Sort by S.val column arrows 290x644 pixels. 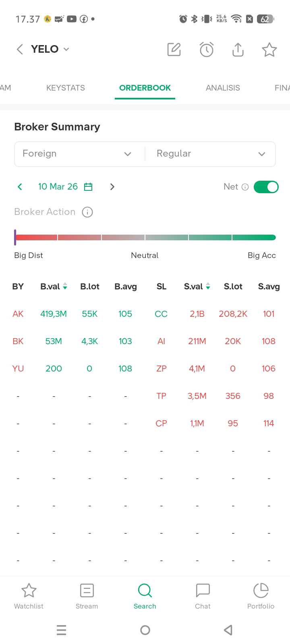tap(208, 287)
